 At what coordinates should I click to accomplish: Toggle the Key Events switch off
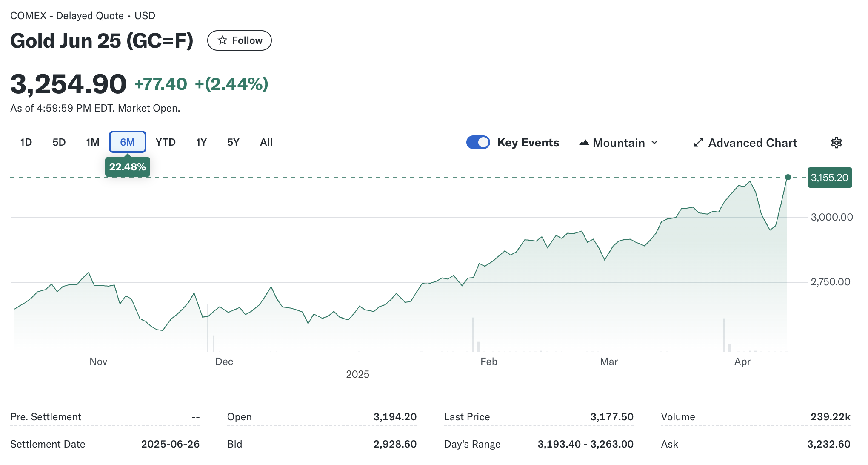tap(478, 142)
